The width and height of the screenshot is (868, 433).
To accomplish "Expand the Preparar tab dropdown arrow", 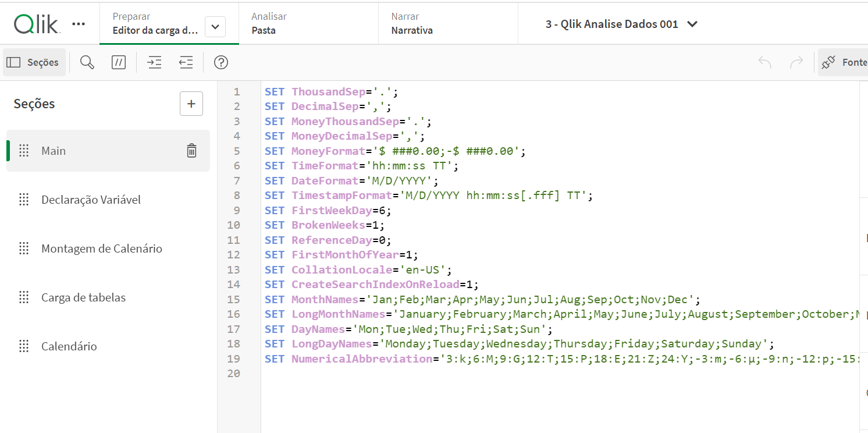I will coord(215,27).
